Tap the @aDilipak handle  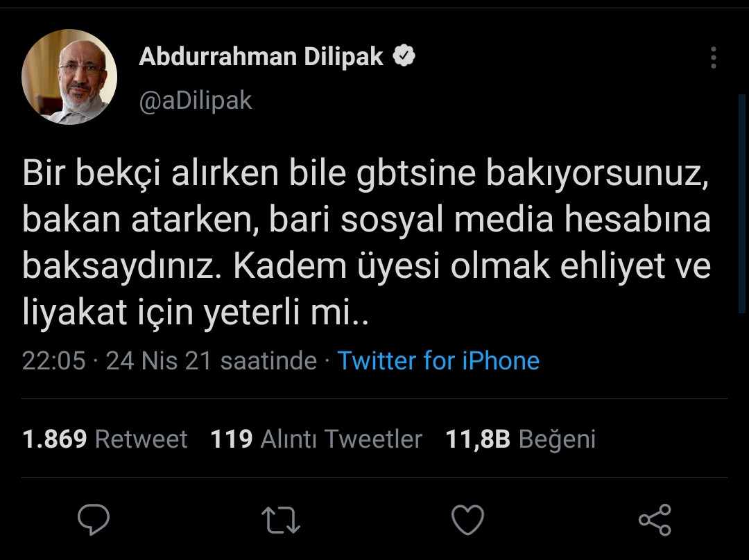[x=196, y=100]
